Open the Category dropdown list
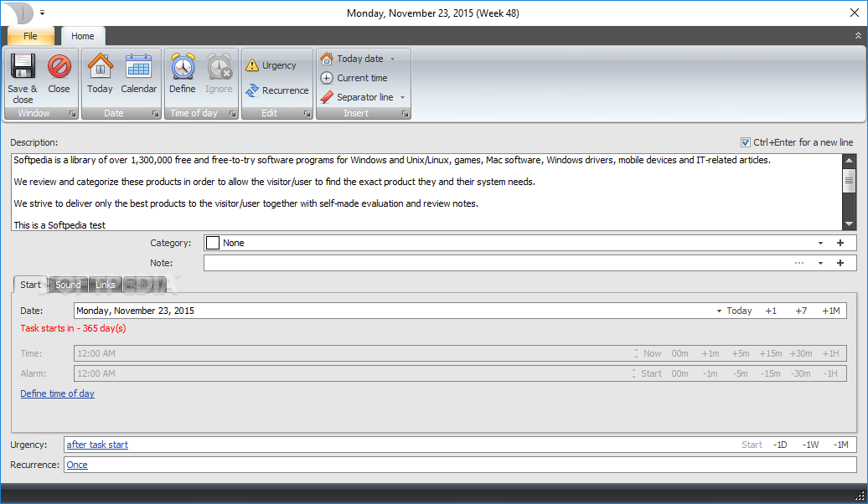The height and width of the screenshot is (504, 868). (820, 243)
